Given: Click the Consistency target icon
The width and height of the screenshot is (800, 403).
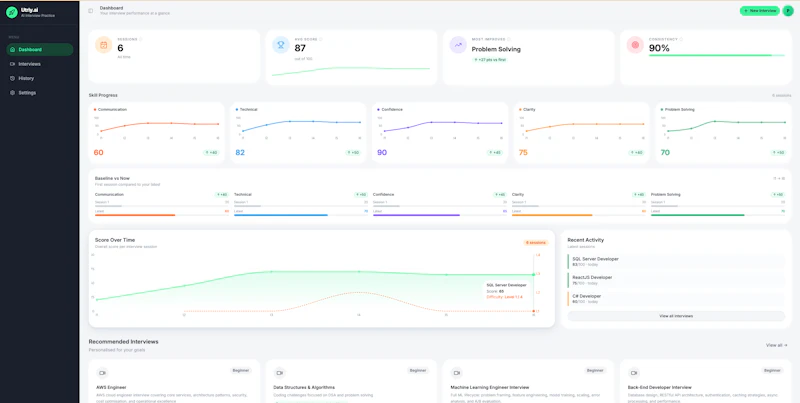Looking at the screenshot, I should pyautogui.click(x=635, y=45).
